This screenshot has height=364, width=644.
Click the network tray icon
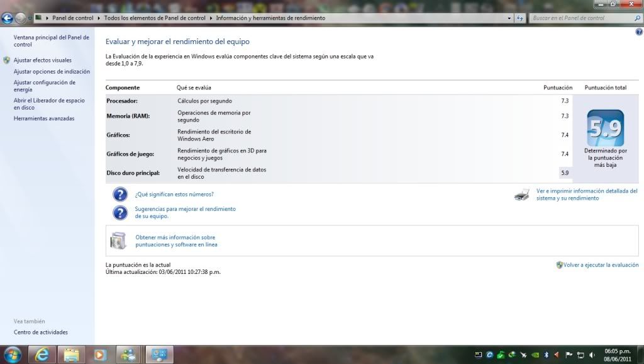tap(580, 355)
